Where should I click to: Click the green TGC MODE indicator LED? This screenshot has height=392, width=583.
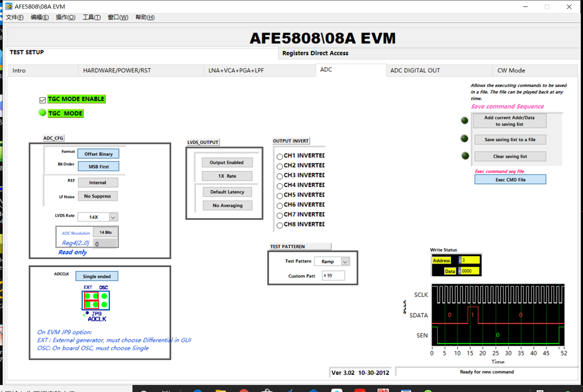[42, 113]
